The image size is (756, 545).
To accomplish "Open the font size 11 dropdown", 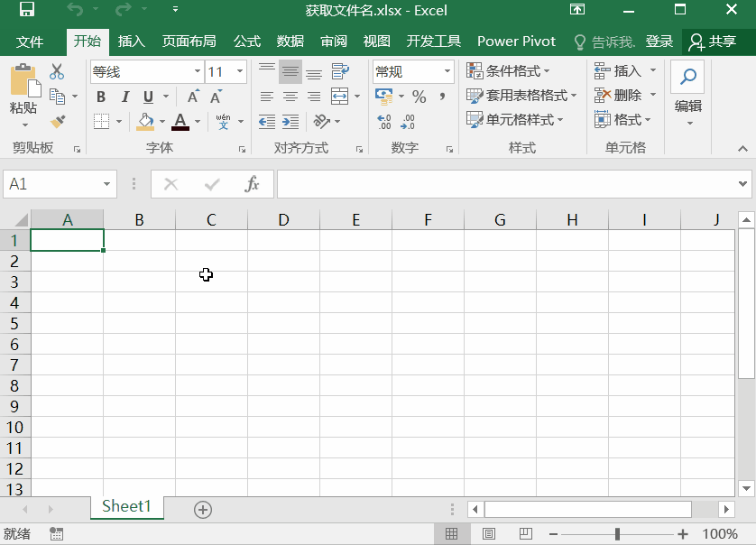I will [240, 71].
